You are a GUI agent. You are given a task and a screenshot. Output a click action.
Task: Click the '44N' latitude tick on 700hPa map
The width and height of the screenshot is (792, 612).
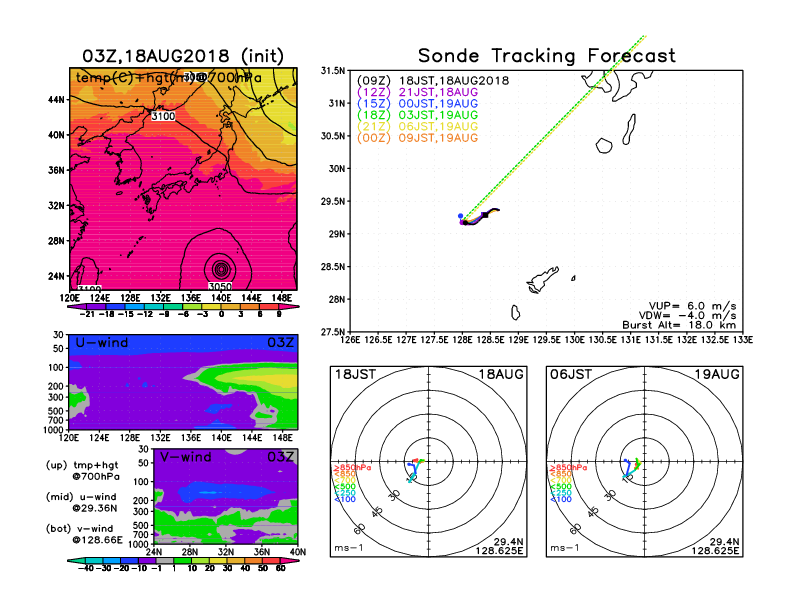pyautogui.click(x=56, y=100)
